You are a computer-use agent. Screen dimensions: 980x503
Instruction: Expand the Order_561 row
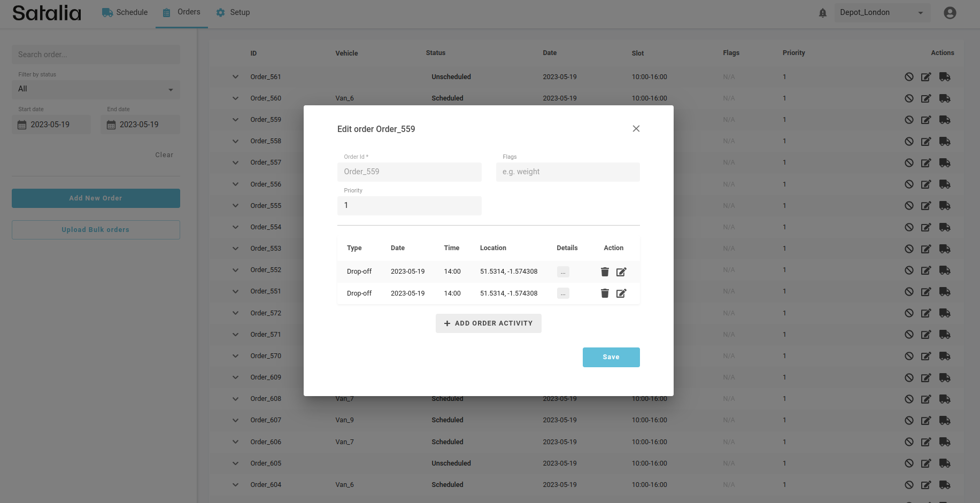coord(235,77)
